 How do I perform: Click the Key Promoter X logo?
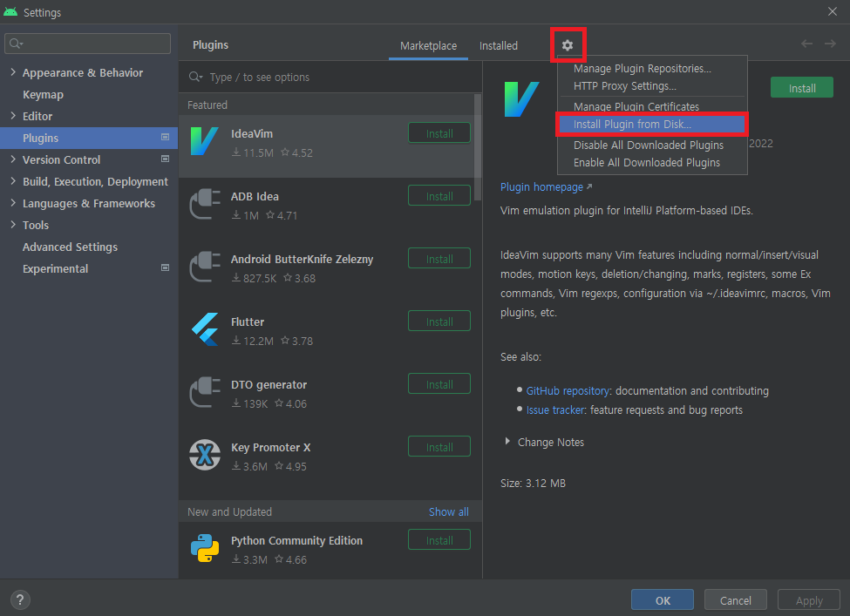(204, 455)
